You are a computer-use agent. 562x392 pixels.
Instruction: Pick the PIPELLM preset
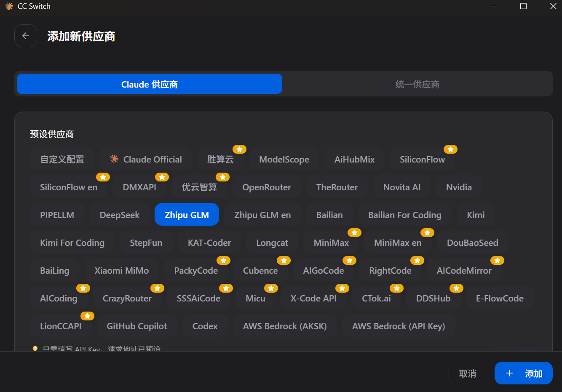coord(57,215)
